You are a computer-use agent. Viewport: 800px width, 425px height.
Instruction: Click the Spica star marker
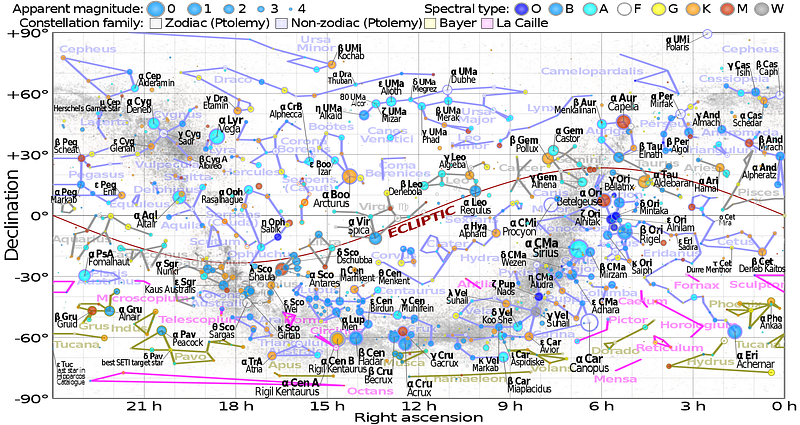[376, 238]
